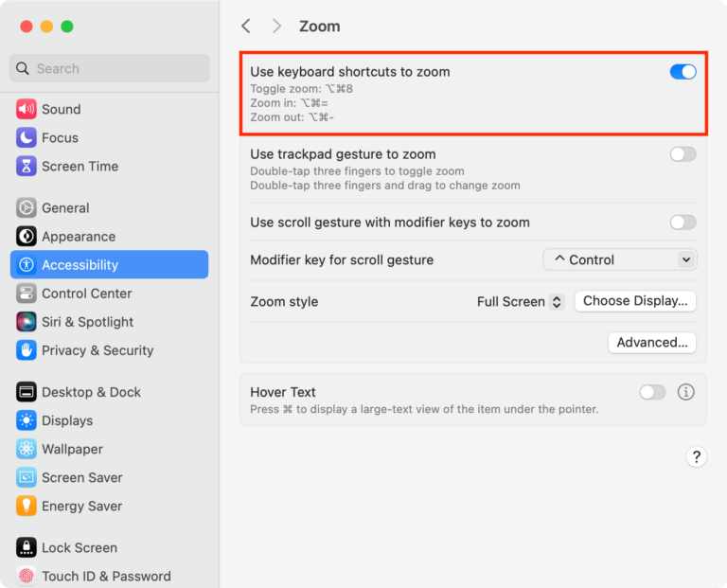Select Focus in the sidebar
Image resolution: width=727 pixels, height=588 pixels.
[60, 137]
